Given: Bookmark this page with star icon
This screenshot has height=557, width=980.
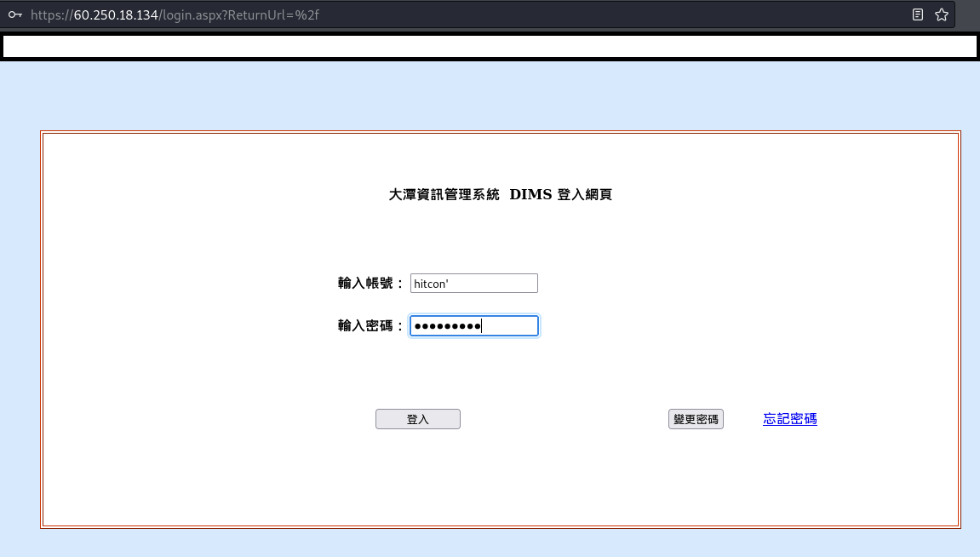Looking at the screenshot, I should pyautogui.click(x=942, y=14).
